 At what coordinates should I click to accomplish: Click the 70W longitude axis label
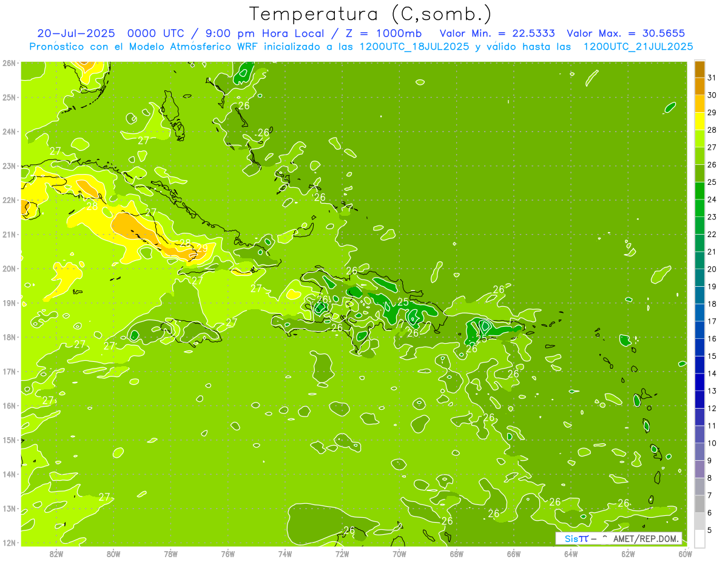[399, 554]
